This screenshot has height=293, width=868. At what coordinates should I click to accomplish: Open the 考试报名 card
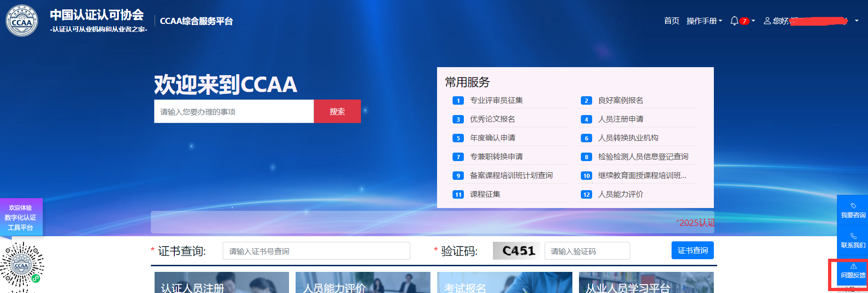coord(505,282)
